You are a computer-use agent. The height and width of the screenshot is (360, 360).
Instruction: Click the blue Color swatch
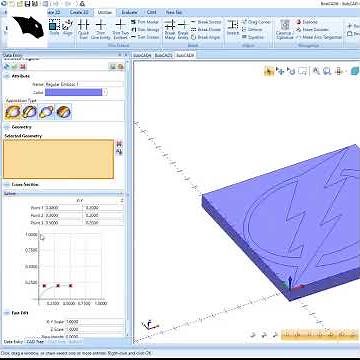point(73,92)
